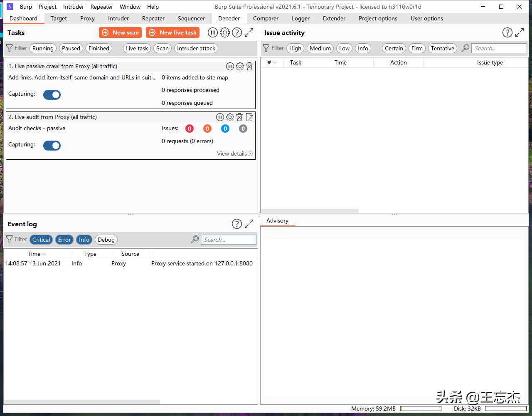Switch to the Proxy tab

click(88, 18)
